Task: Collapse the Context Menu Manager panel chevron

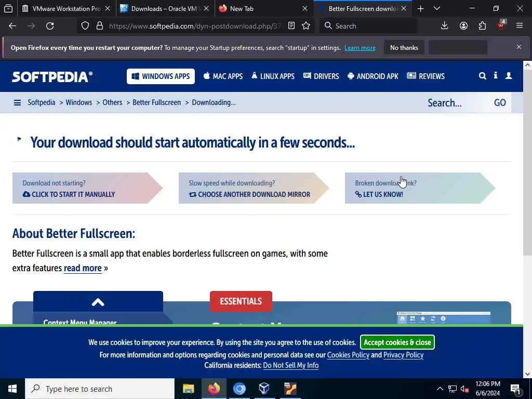Action: coord(98,302)
